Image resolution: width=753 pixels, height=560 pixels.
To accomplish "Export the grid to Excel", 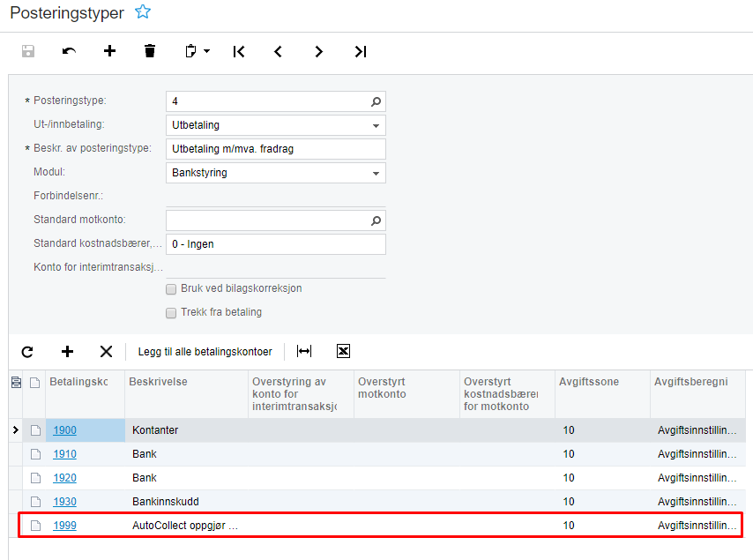I will click(x=343, y=351).
